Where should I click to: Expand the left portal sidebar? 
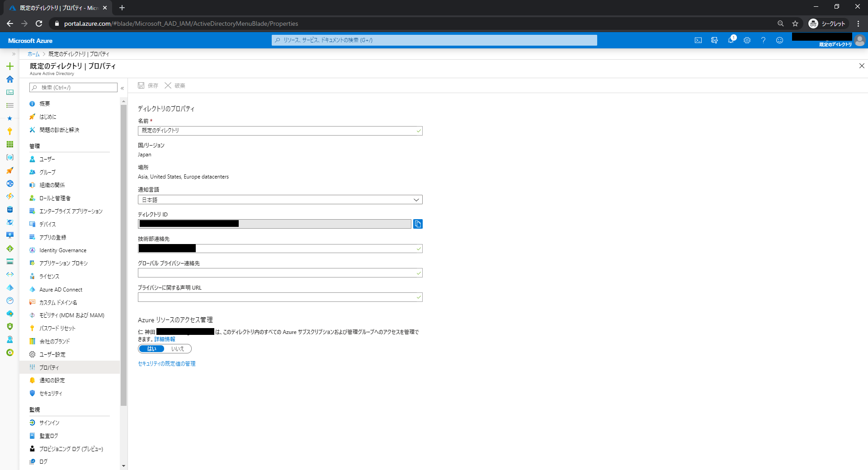(x=14, y=54)
